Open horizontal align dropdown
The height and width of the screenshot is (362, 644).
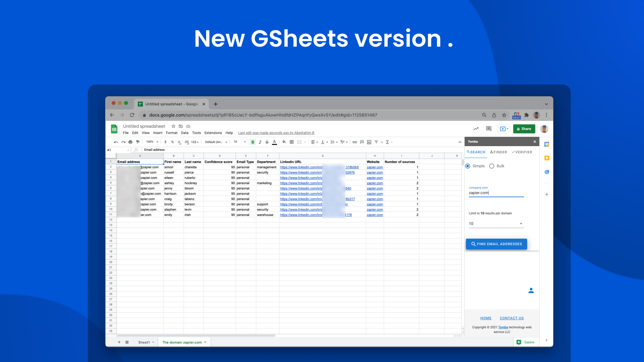[315, 142]
